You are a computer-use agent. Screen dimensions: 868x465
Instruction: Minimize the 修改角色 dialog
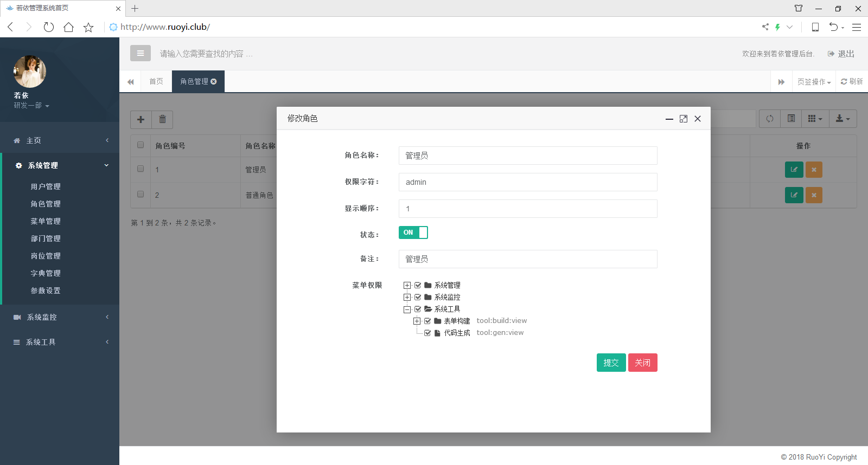pyautogui.click(x=669, y=119)
